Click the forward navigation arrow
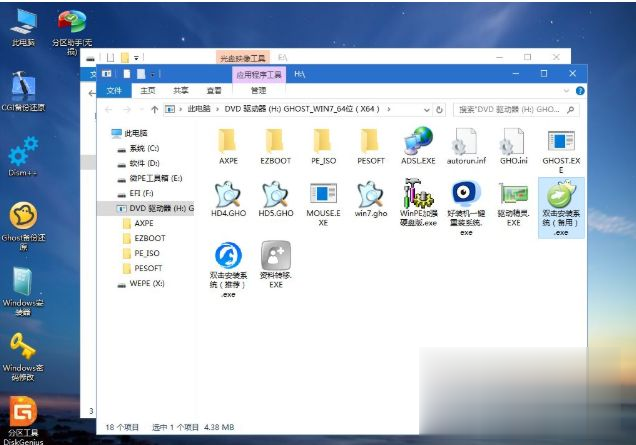This screenshot has height=445, width=636. (127, 110)
